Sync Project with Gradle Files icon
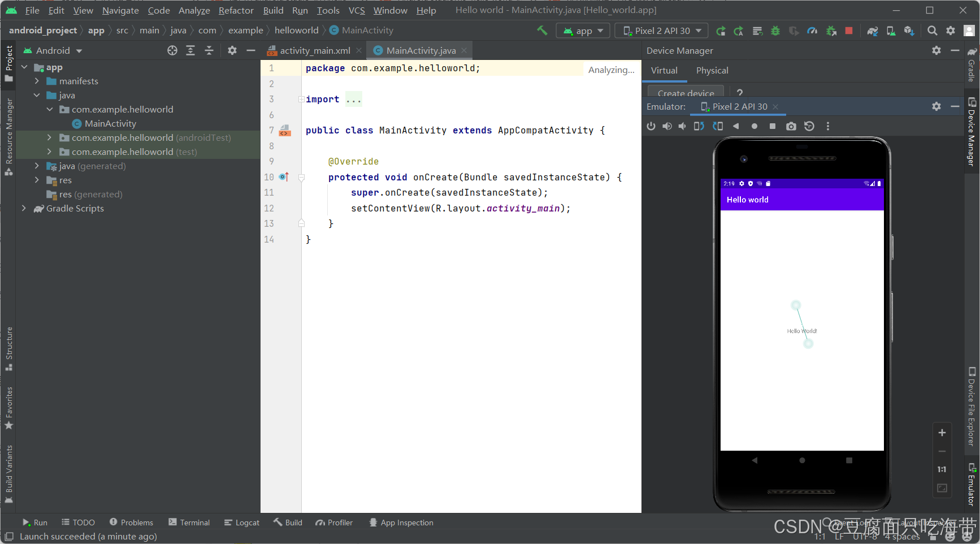This screenshot has width=980, height=544. (x=873, y=31)
